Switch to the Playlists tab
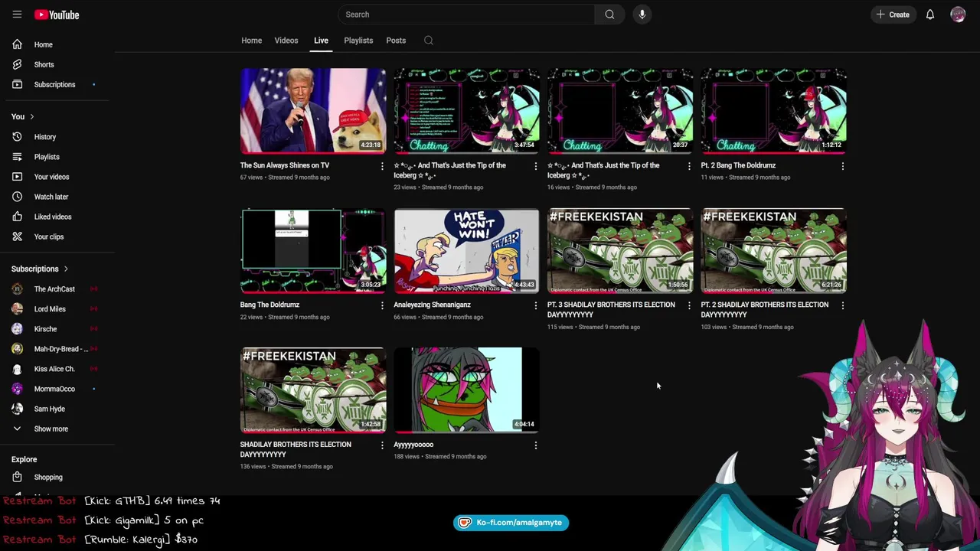The width and height of the screenshot is (980, 551). coord(358,41)
